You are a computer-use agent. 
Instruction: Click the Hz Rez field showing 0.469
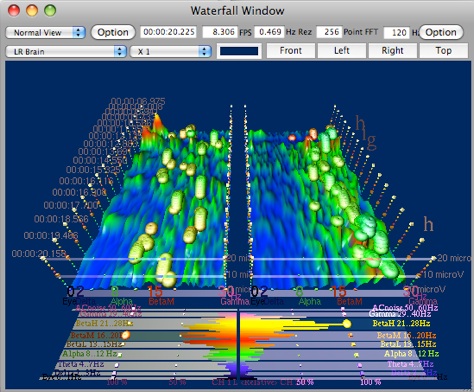tap(269, 32)
